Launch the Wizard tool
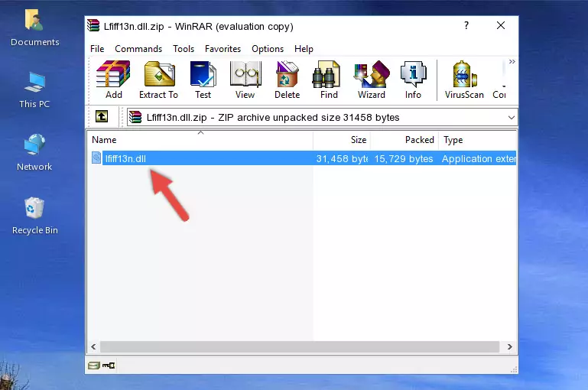 point(372,80)
